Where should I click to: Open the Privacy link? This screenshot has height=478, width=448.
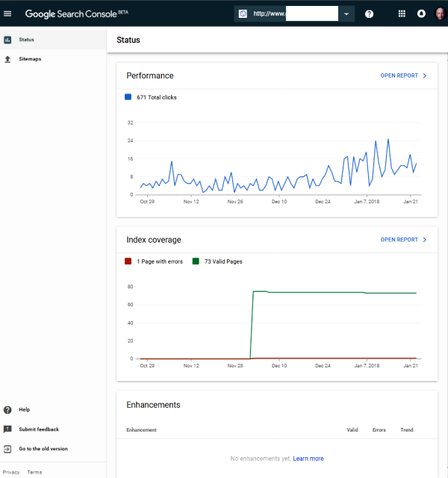click(x=11, y=472)
